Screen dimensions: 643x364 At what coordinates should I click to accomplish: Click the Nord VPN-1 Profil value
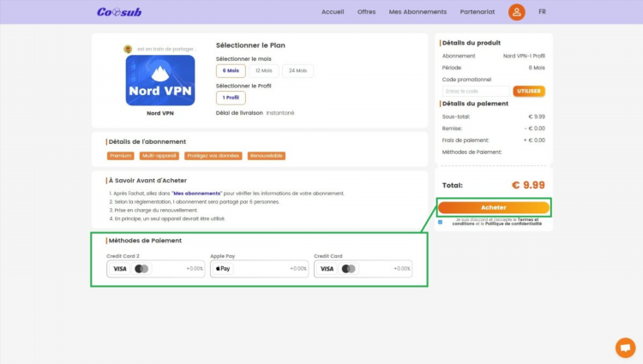pos(524,56)
